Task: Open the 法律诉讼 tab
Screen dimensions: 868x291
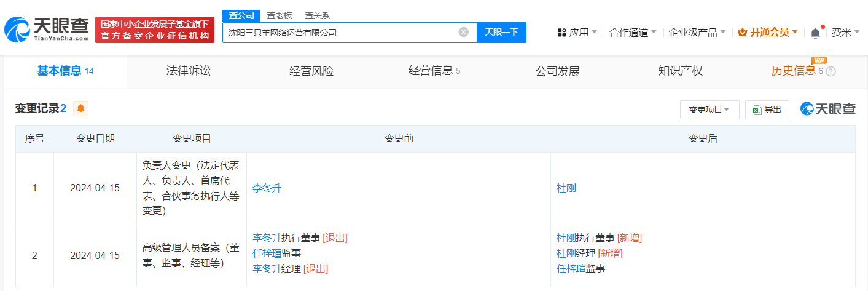Action: [189, 71]
